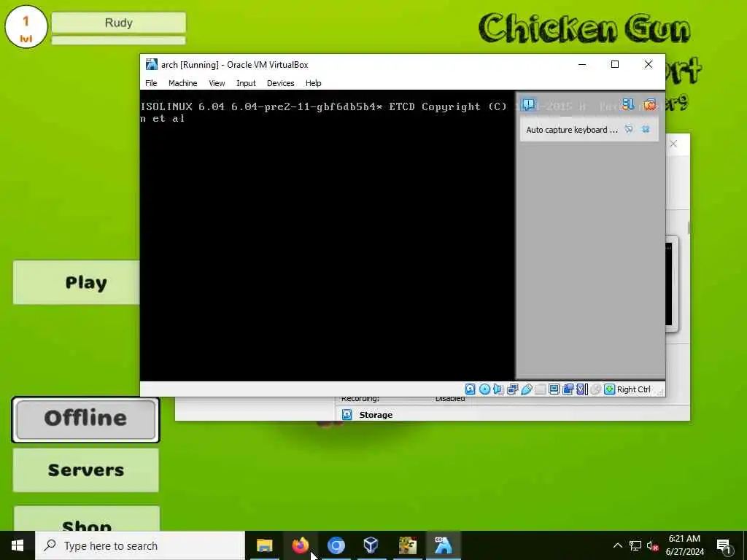Click the taskbar search box
747x560 pixels.
click(140, 545)
